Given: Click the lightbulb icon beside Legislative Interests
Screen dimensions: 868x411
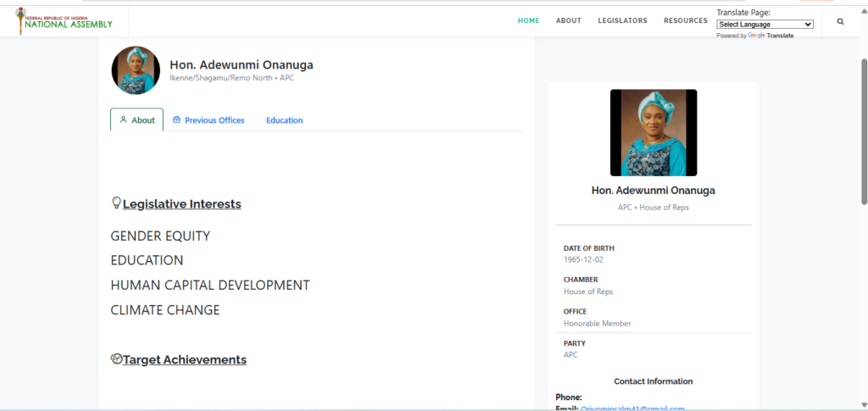Looking at the screenshot, I should click(x=116, y=203).
